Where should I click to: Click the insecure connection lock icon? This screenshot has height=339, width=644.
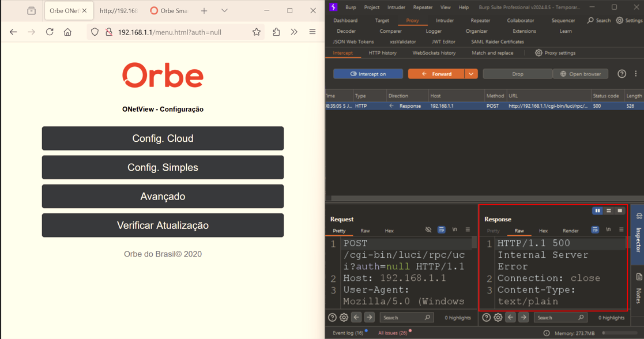109,32
